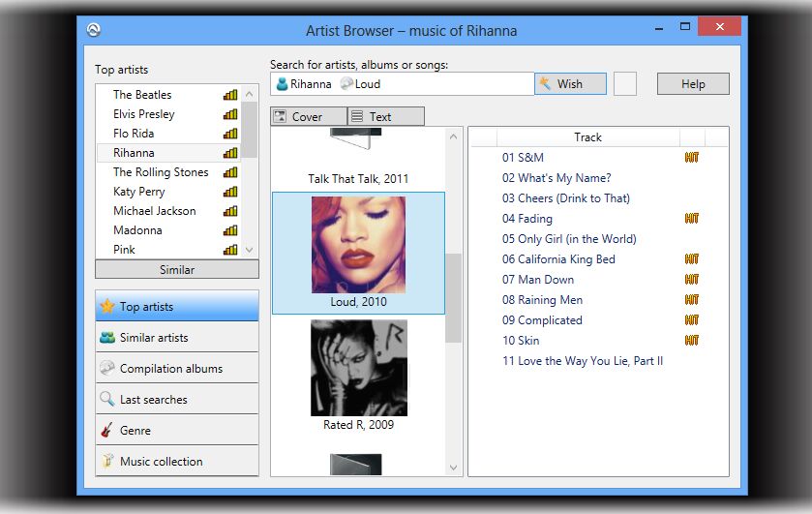Switch to Cover view tab
This screenshot has width=812, height=514.
pos(308,116)
